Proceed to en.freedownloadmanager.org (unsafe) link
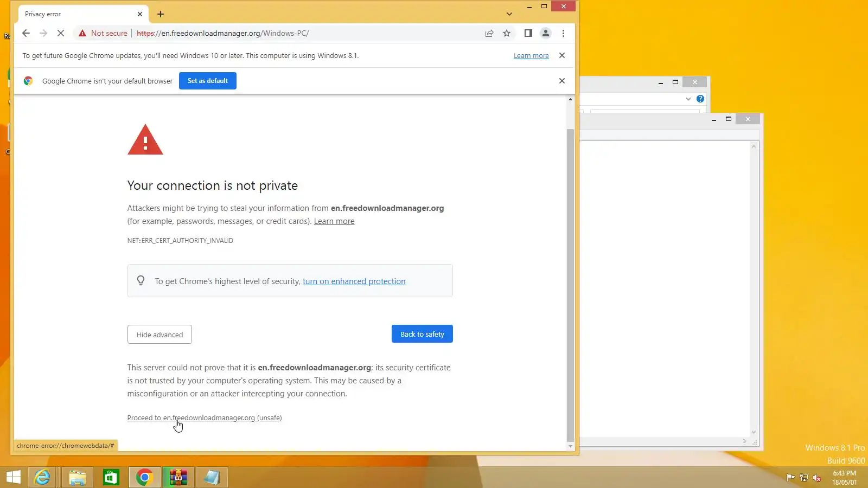Screen dimensions: 868x488 click(205, 418)
